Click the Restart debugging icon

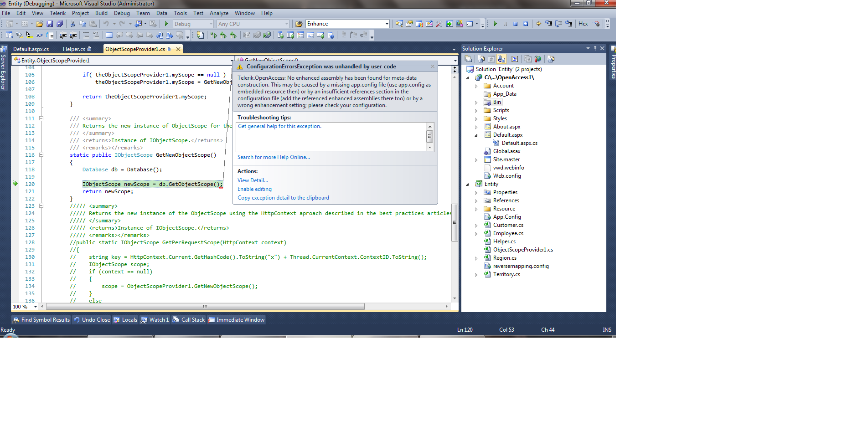[526, 24]
